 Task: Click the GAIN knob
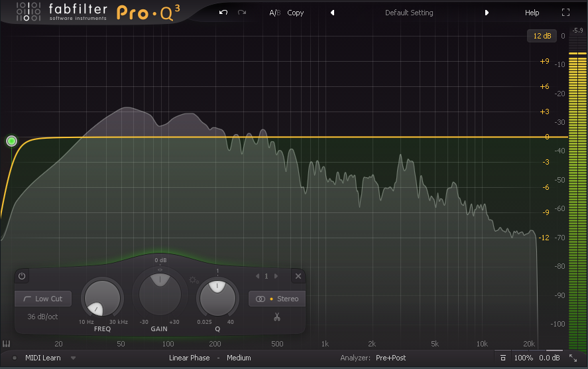click(x=160, y=295)
